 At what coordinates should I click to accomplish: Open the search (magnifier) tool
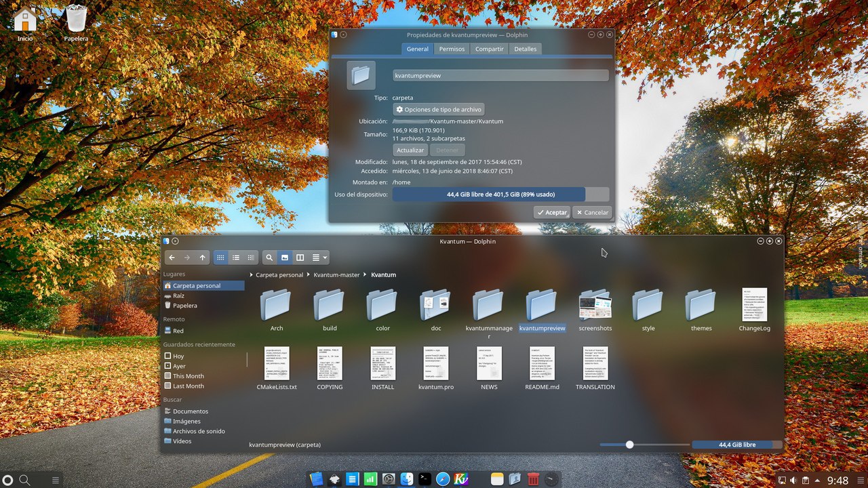[x=269, y=258]
